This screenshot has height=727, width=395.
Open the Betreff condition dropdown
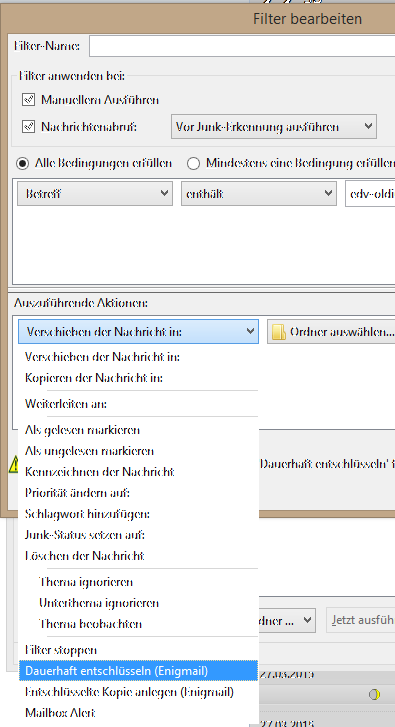click(x=95, y=193)
